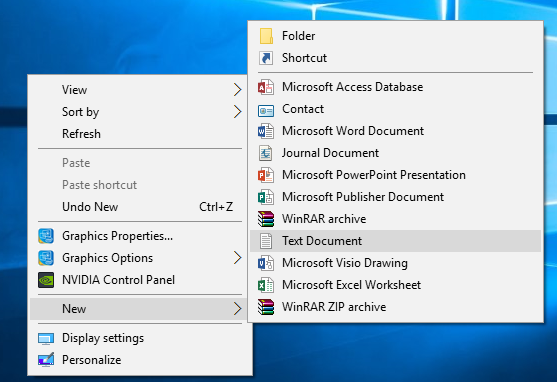Click the yellow Folder icon
The width and height of the screenshot is (557, 382).
(x=266, y=36)
